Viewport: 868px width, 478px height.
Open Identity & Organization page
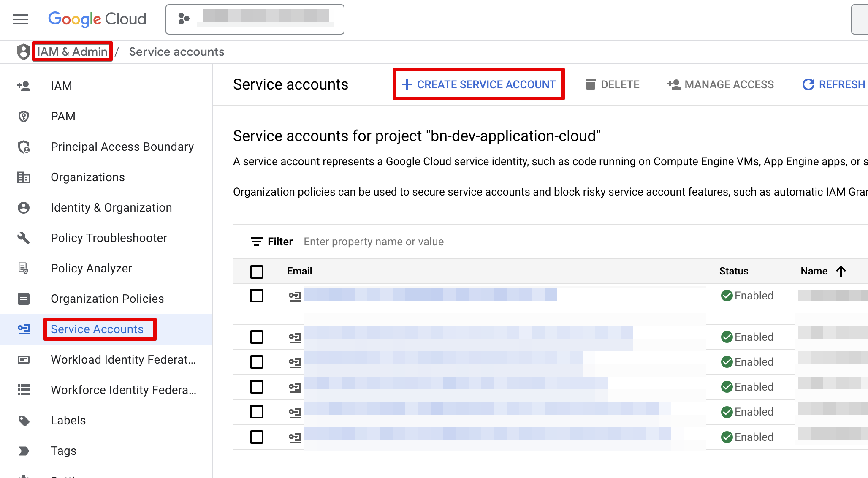(x=111, y=207)
